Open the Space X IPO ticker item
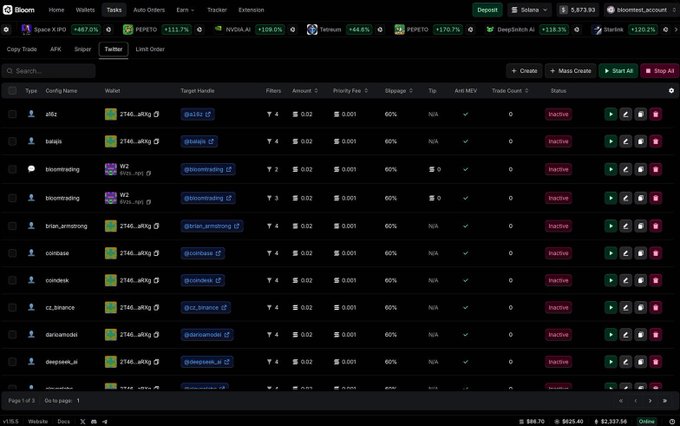680x426 pixels. (x=61, y=29)
